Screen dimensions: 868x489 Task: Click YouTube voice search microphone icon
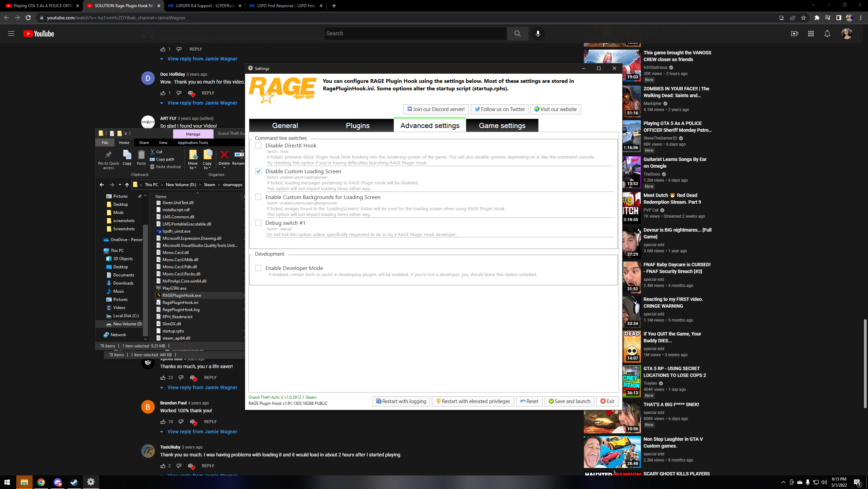pos(538,34)
